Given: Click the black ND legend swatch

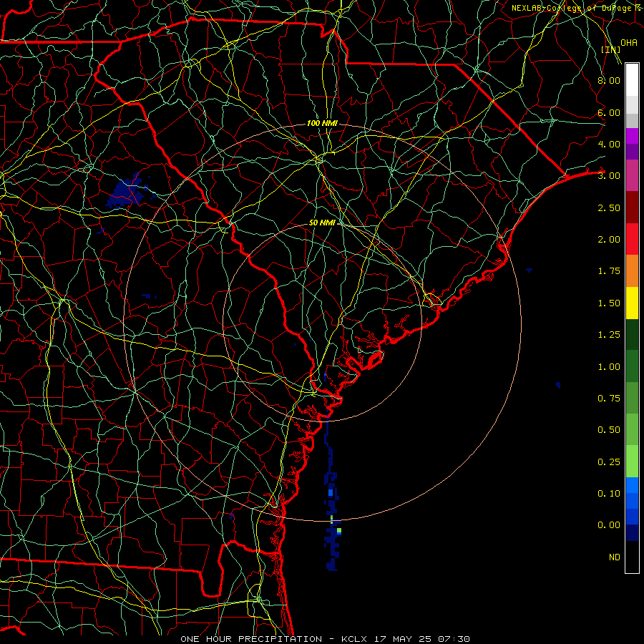Looking at the screenshot, I should click(632, 557).
